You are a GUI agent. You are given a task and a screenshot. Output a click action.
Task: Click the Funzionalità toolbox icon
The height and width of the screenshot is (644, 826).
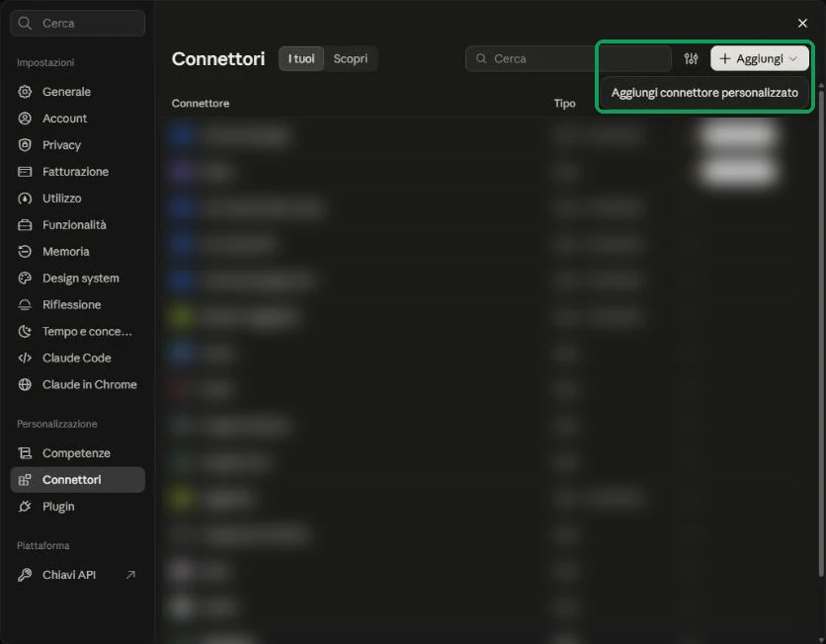[x=25, y=225]
